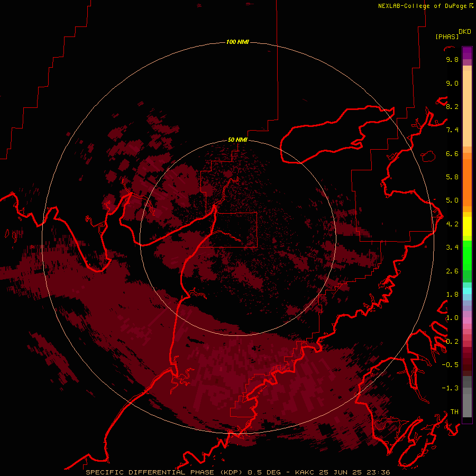Click the 5.0 legend value

pyautogui.click(x=452, y=200)
